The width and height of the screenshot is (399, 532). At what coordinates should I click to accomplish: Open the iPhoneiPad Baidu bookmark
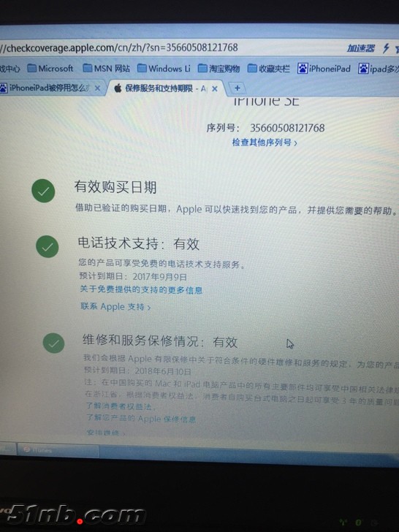324,69
